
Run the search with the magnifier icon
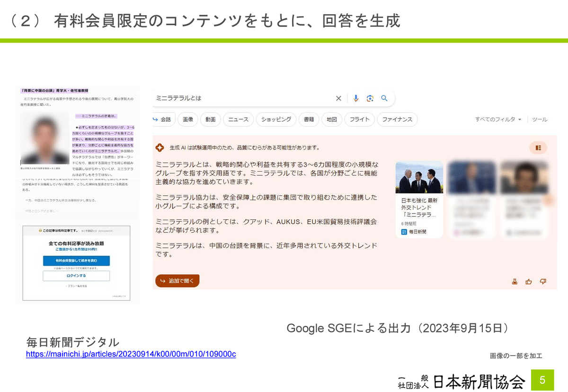(384, 98)
